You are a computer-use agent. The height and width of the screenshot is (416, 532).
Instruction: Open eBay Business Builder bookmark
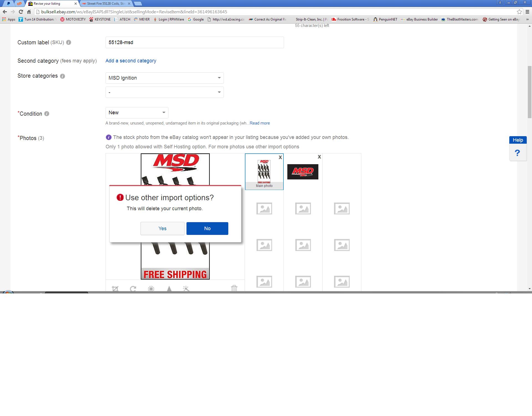419,19
